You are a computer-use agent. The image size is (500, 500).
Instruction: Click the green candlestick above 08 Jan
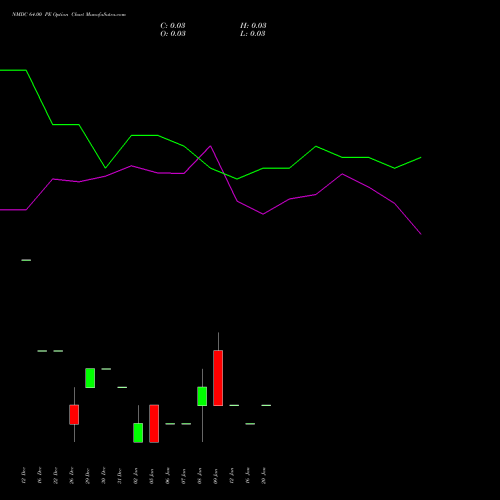click(x=202, y=396)
